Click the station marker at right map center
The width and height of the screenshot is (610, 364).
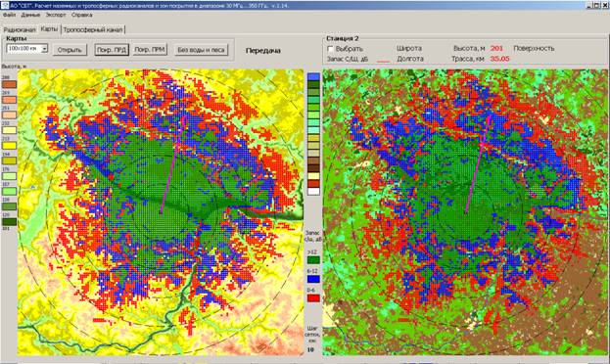click(466, 212)
